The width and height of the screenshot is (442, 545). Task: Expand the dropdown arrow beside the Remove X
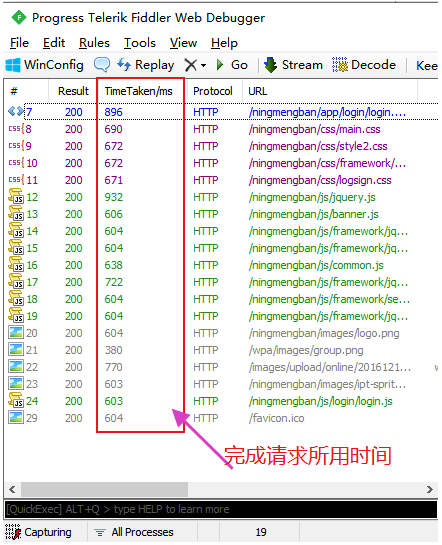[203, 65]
